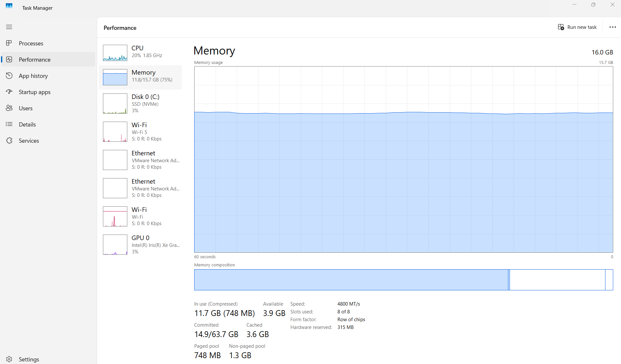Viewport: 621px width, 364px height.
Task: Click the App history clock icon
Action: [x=9, y=76]
